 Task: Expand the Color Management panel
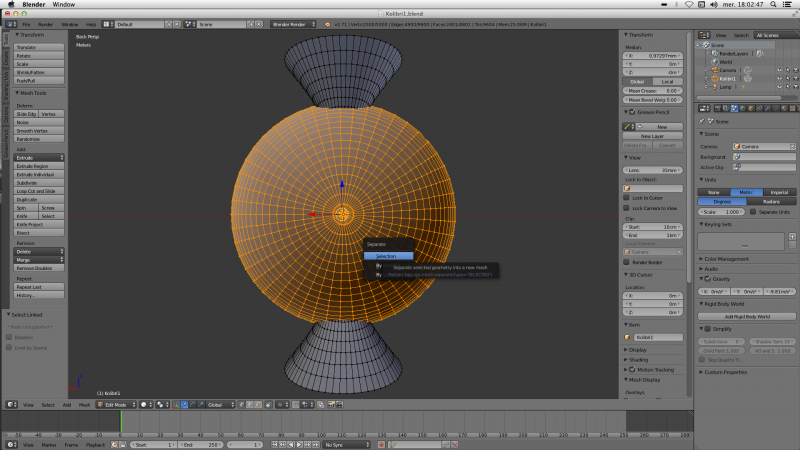point(727,259)
